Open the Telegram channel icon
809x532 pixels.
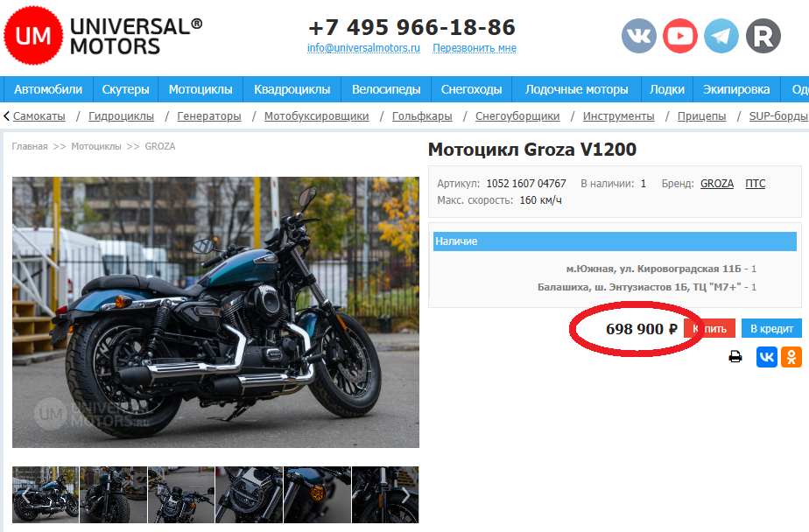721,36
